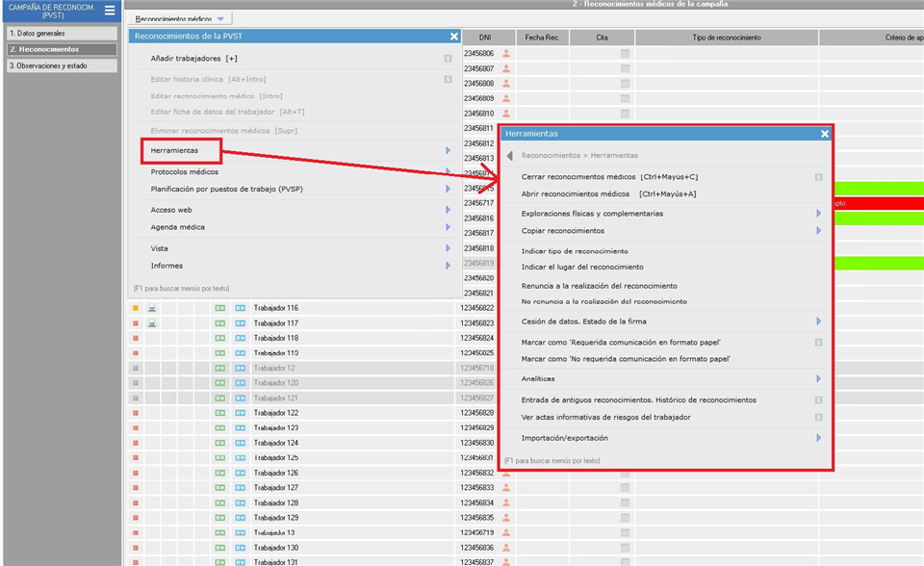Image resolution: width=924 pixels, height=566 pixels.
Task: Select Abrir reconocimientos médicos menu entry
Action: tap(608, 193)
